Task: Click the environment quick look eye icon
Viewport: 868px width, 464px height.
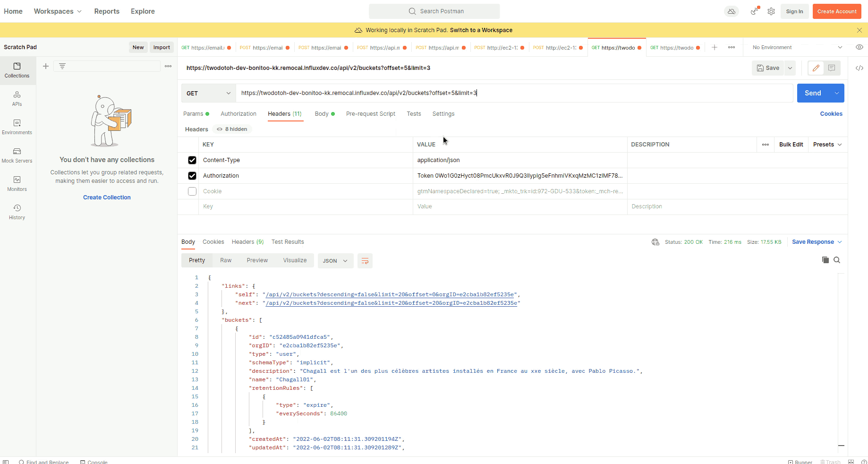Action: pos(859,47)
